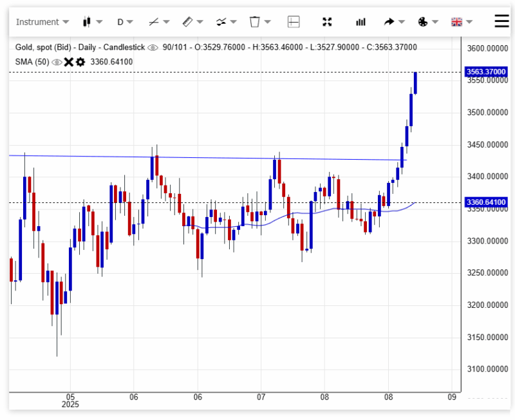Click the SMA (50) indicator label
Image resolution: width=515 pixels, height=420 pixels.
click(x=32, y=62)
